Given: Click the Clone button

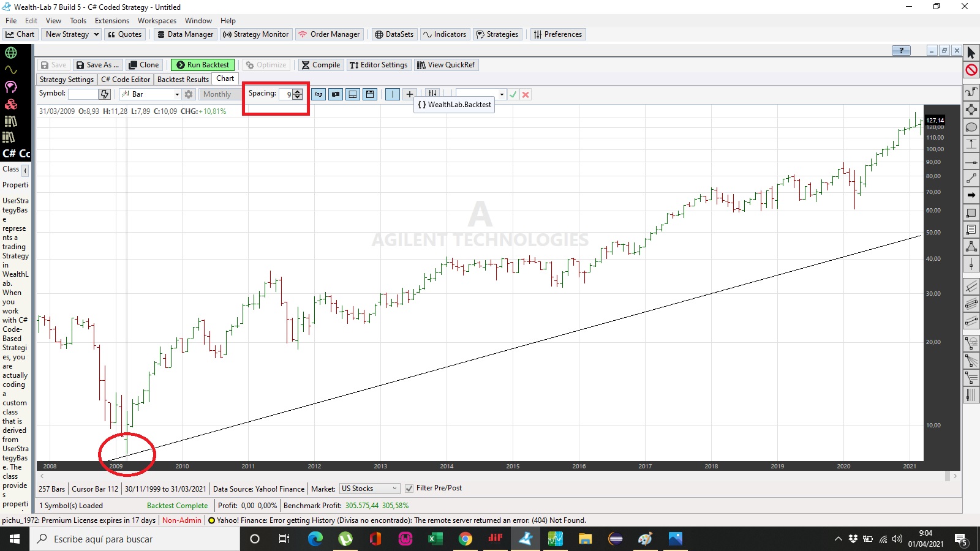Looking at the screenshot, I should click(x=143, y=65).
